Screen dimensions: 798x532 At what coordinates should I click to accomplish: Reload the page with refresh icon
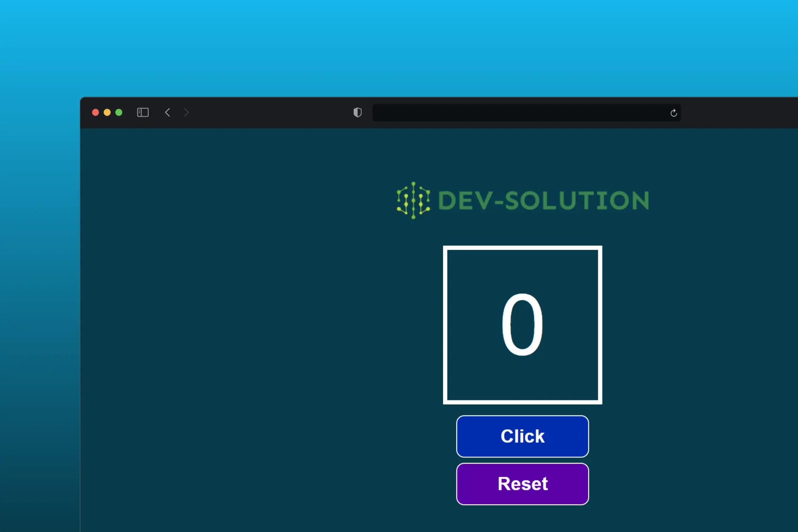click(x=673, y=113)
